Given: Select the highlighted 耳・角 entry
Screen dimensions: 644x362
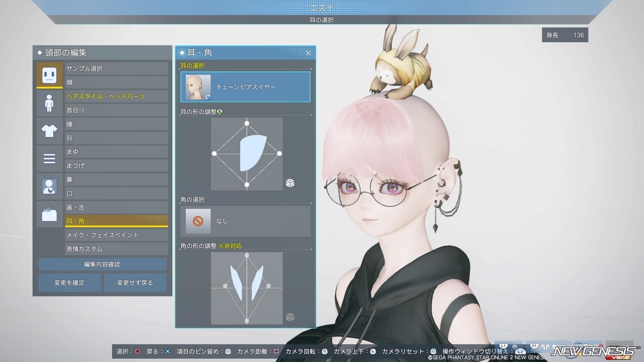Looking at the screenshot, I should [x=116, y=221].
